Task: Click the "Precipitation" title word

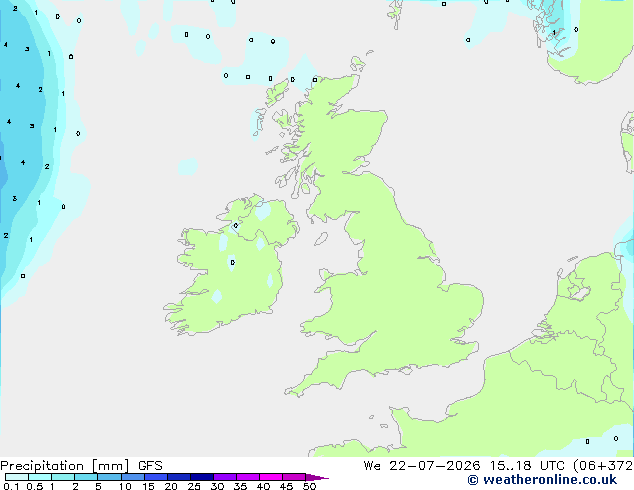Action: 42,466
